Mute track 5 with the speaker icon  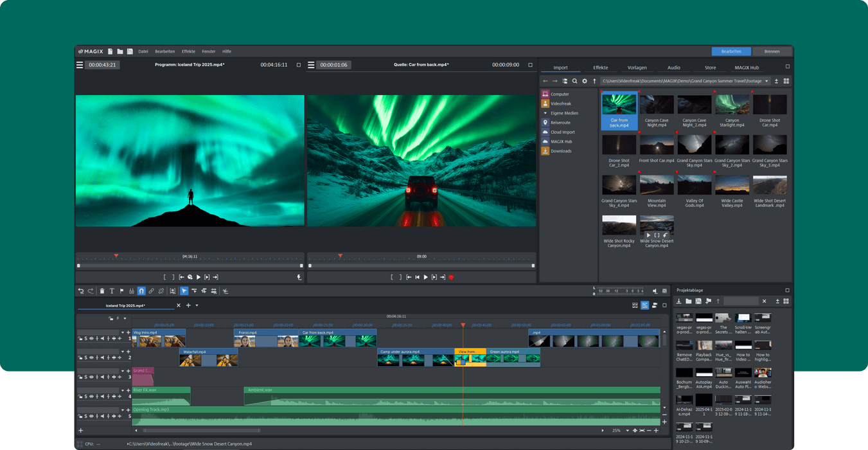point(102,415)
